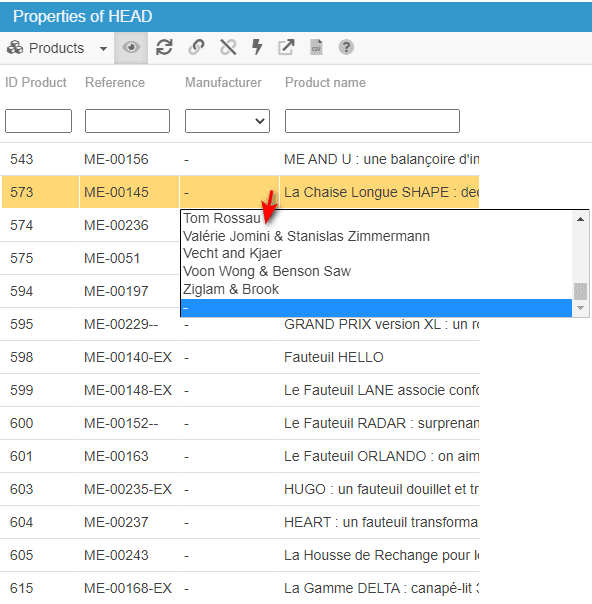592x604 pixels.
Task: Select Ziglam & Brook option
Action: [x=231, y=289]
